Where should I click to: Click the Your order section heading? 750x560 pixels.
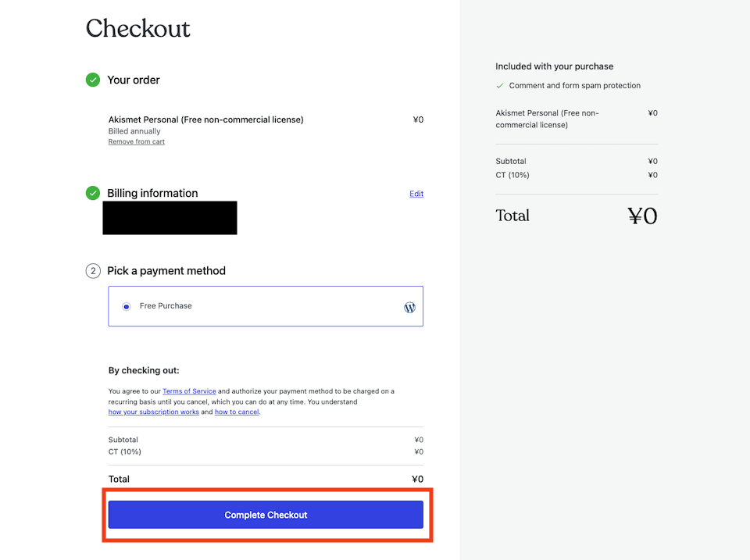pyautogui.click(x=134, y=80)
